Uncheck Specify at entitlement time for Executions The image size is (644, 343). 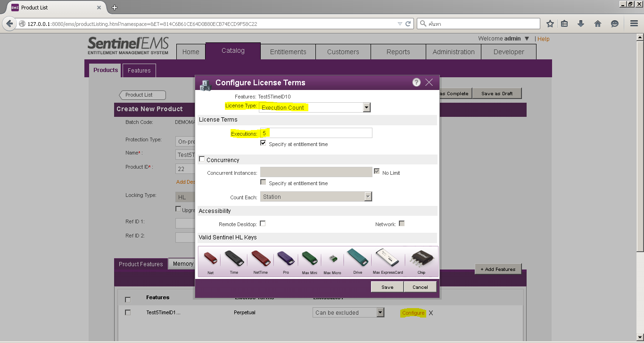pyautogui.click(x=263, y=144)
